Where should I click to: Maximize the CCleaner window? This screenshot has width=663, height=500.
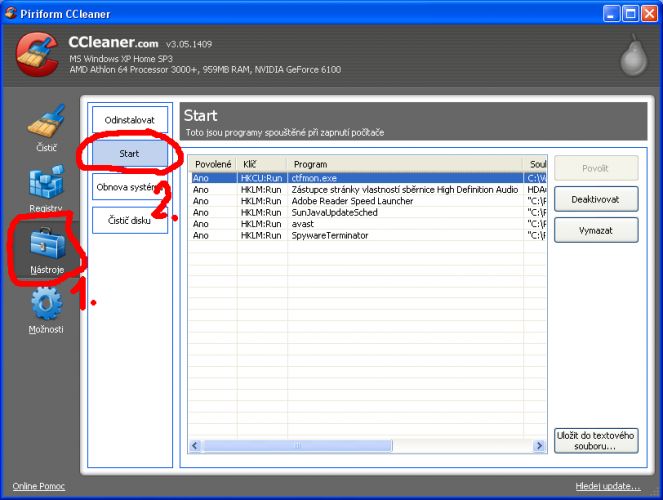(x=630, y=14)
